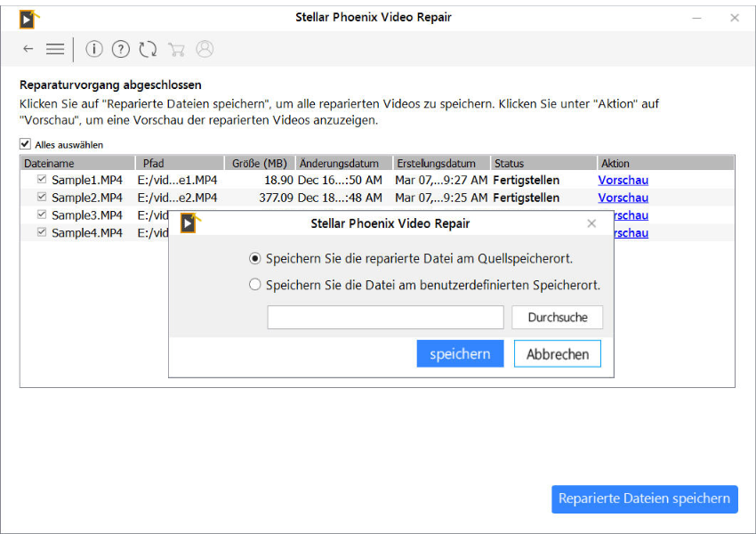Click path cell E:/vid...e2.MP4
756x534 pixels.
click(x=177, y=198)
